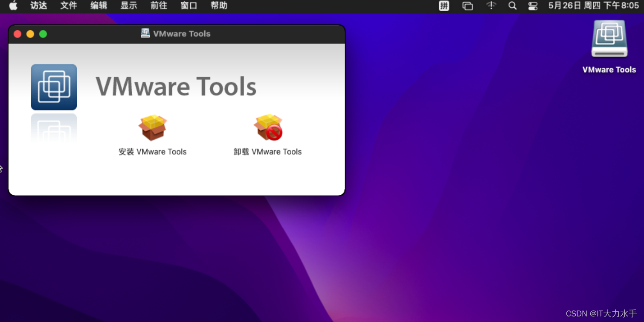Open the 显示 menu

point(128,6)
